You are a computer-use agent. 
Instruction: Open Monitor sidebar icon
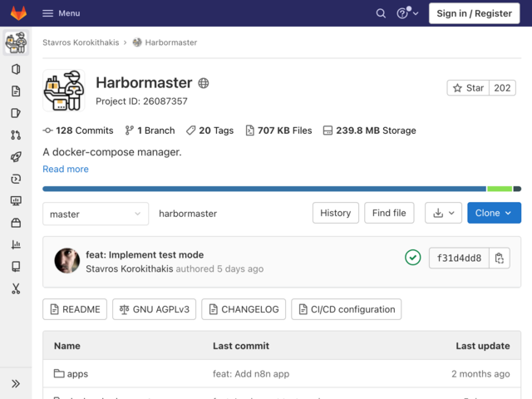(16, 201)
